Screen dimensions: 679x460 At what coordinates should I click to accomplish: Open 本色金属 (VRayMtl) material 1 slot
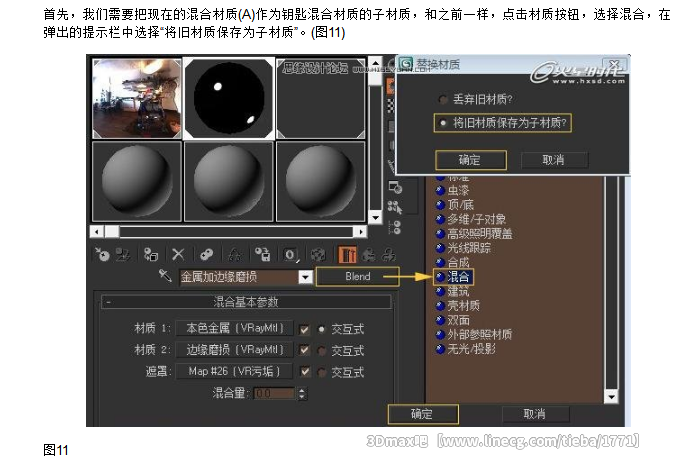point(235,328)
